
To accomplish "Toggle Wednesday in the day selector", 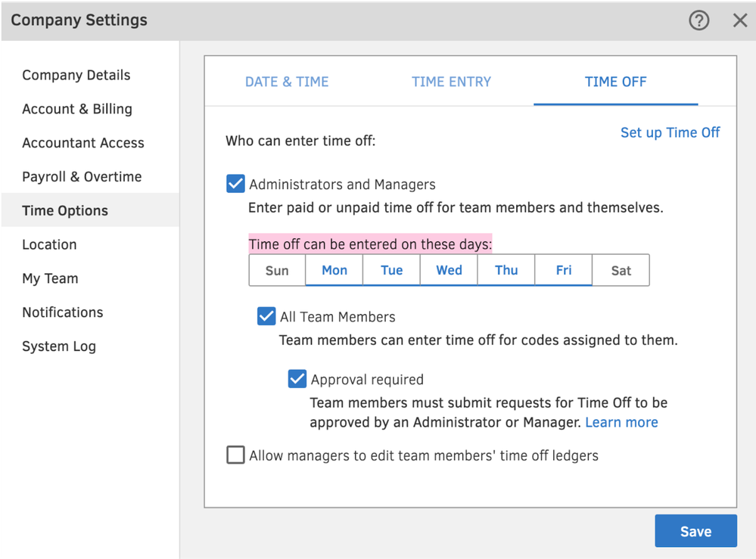I will (449, 270).
